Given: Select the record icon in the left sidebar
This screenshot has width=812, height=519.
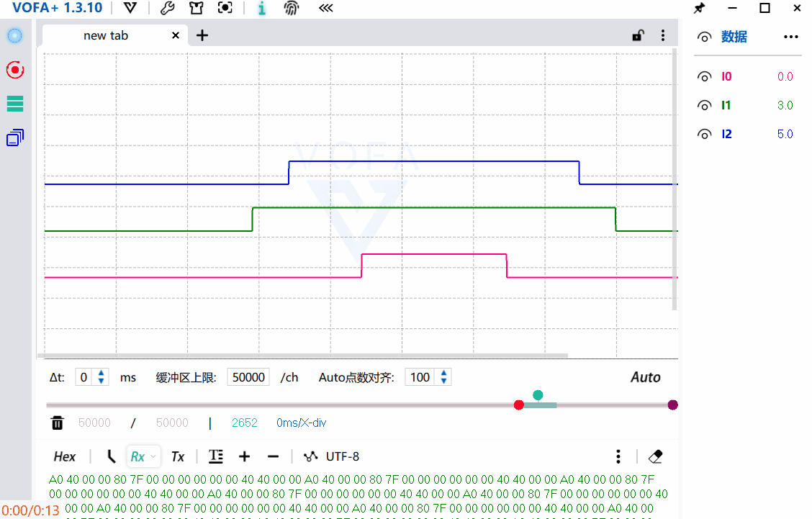Looking at the screenshot, I should click(x=14, y=70).
